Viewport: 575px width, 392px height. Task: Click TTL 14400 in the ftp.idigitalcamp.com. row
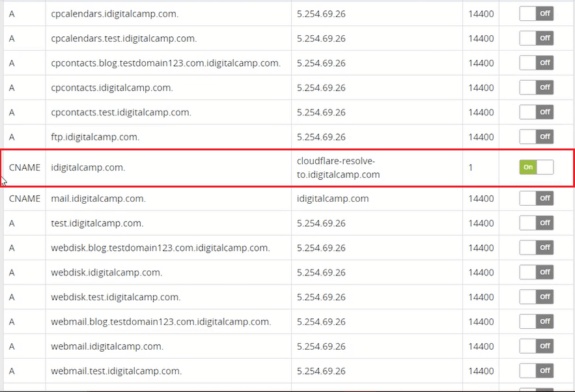click(x=481, y=137)
